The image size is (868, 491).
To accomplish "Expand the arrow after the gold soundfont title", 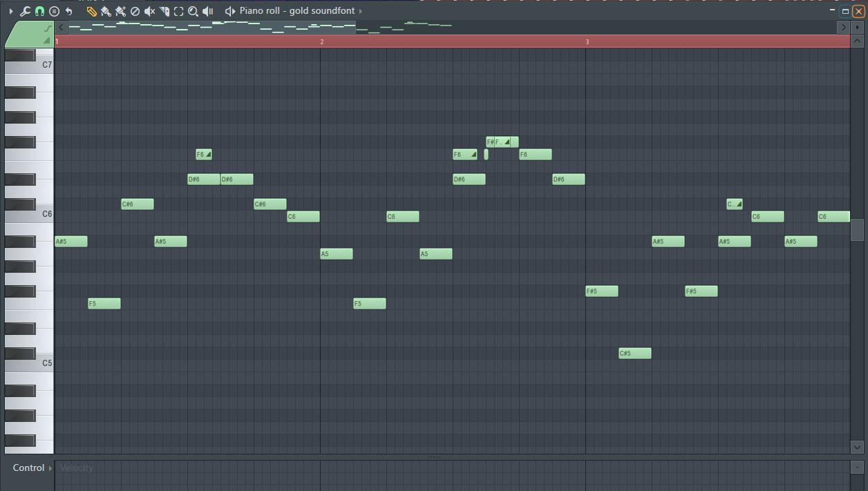I will pyautogui.click(x=359, y=11).
